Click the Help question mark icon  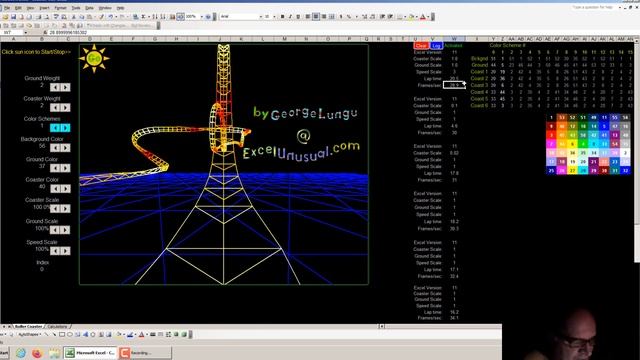208,17
